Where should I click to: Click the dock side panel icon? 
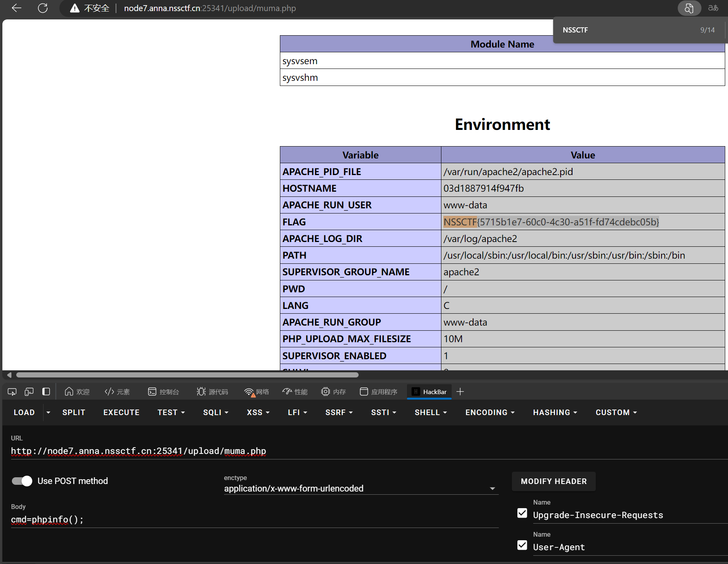tap(46, 392)
